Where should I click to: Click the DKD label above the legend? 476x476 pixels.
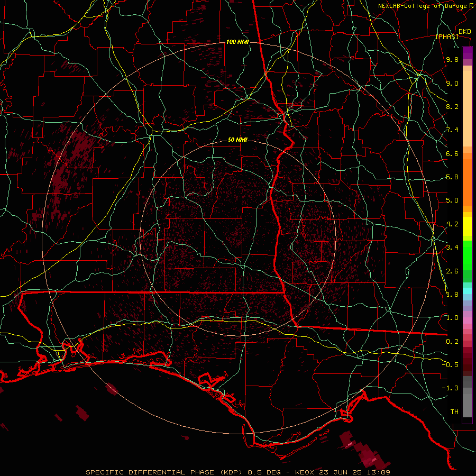465,32
